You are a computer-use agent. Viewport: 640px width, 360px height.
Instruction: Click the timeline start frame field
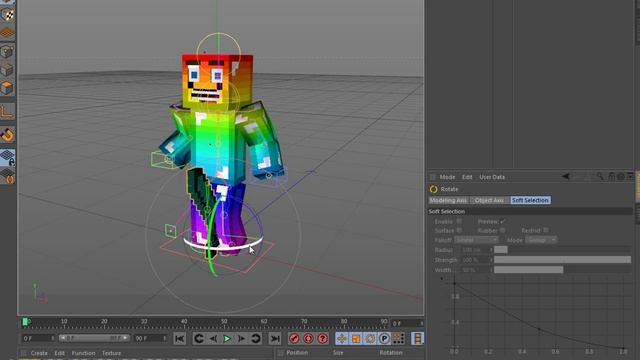coord(38,338)
